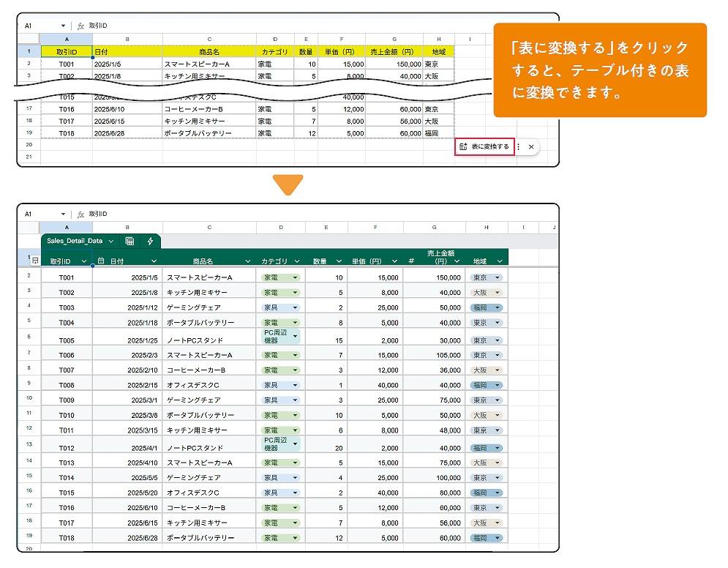Open the table view grid icon next to Sales_Detail_Data
Image resolution: width=728 pixels, height=568 pixels.
(x=130, y=241)
